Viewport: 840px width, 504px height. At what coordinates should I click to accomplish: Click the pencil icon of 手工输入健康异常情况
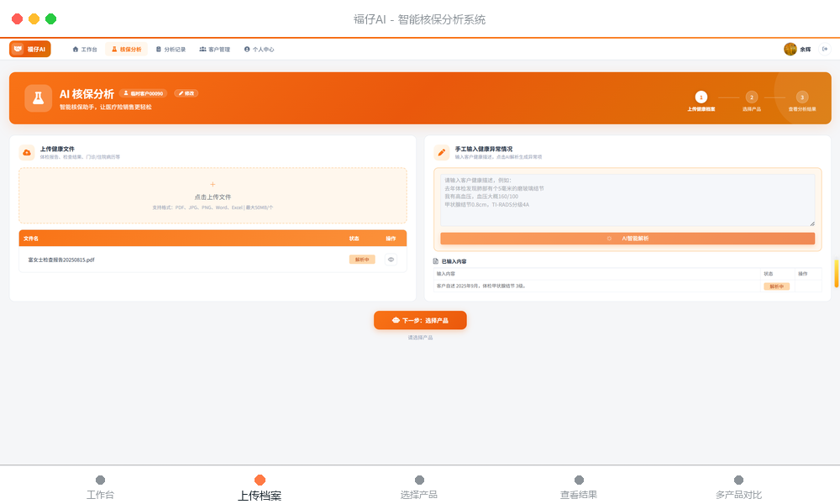coord(442,153)
